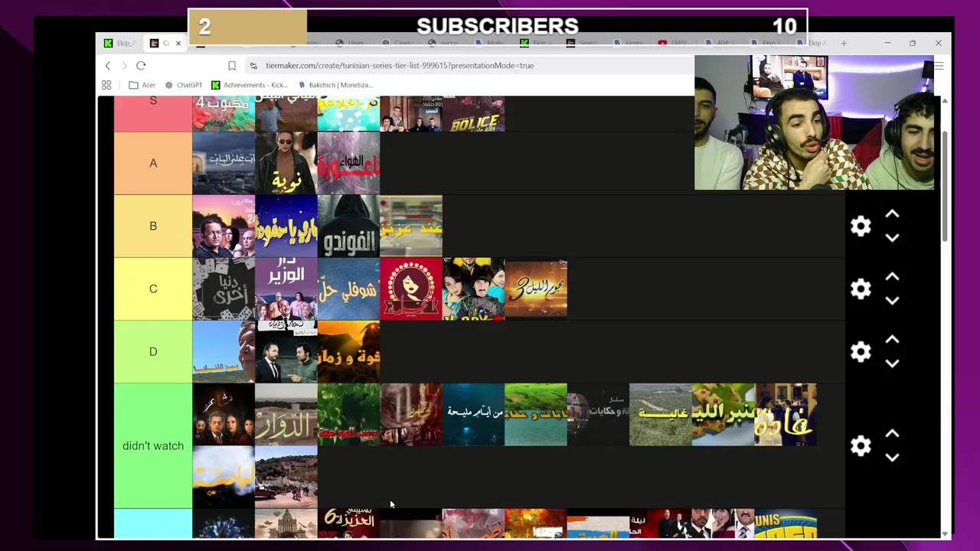Open the Acer bookmarks folder
Image resolution: width=980 pixels, height=551 pixels.
(142, 85)
